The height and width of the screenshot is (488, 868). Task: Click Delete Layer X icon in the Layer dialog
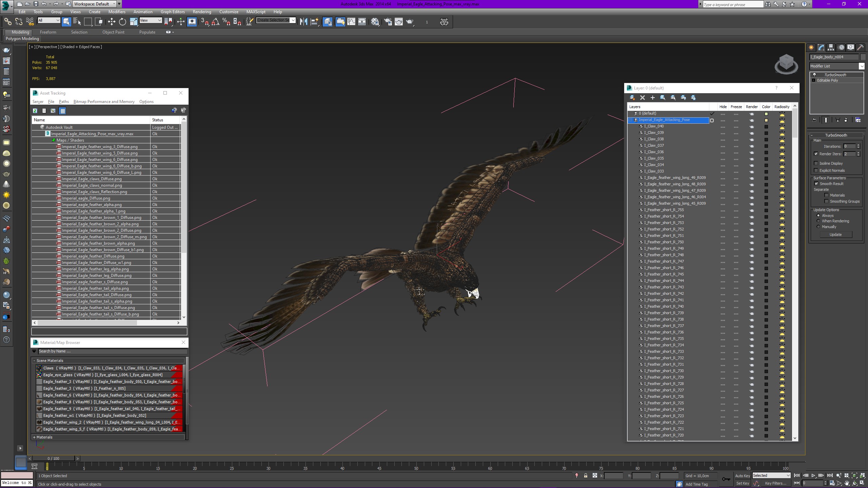[x=642, y=98]
